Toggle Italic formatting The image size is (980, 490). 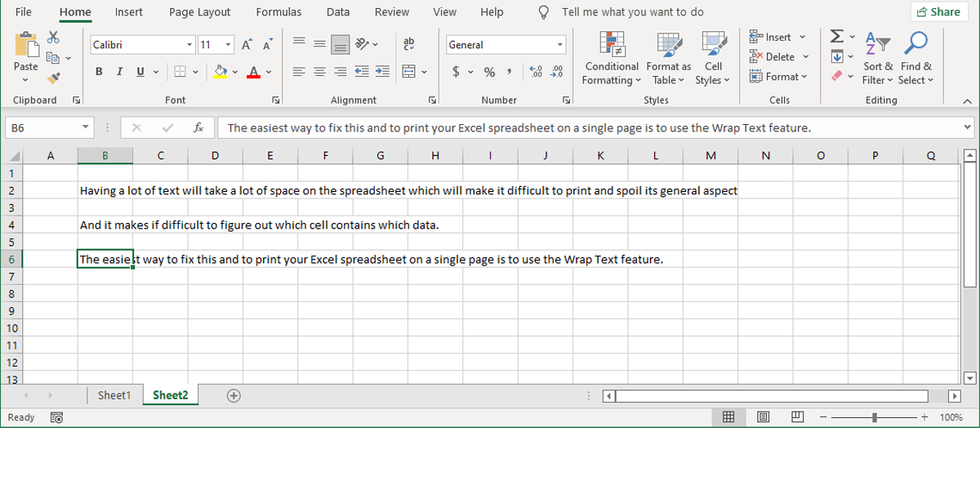click(119, 72)
